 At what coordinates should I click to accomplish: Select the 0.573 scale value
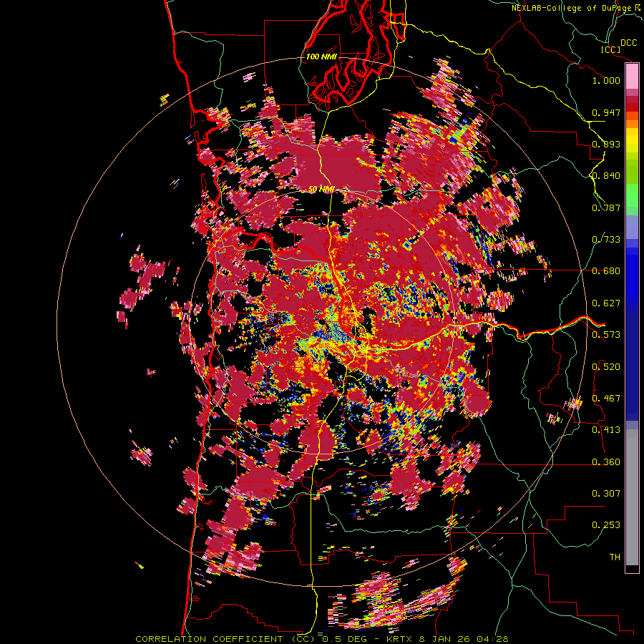click(x=606, y=335)
